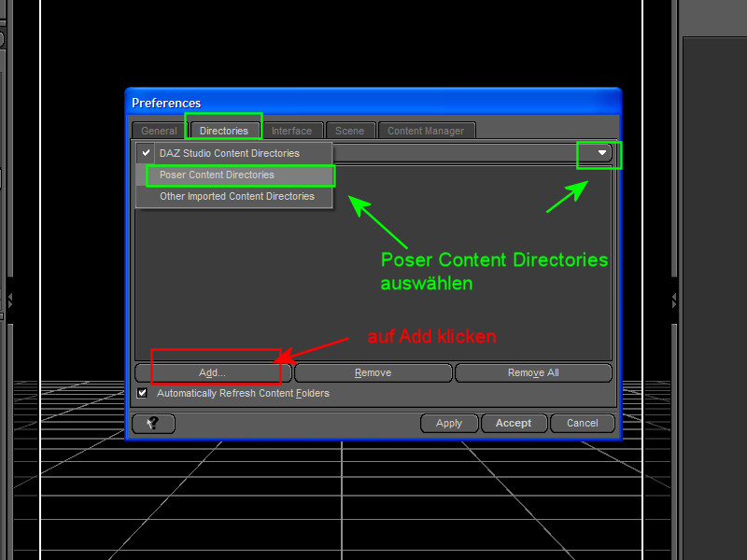
Task: Open the Content Manager tab
Action: click(x=426, y=131)
